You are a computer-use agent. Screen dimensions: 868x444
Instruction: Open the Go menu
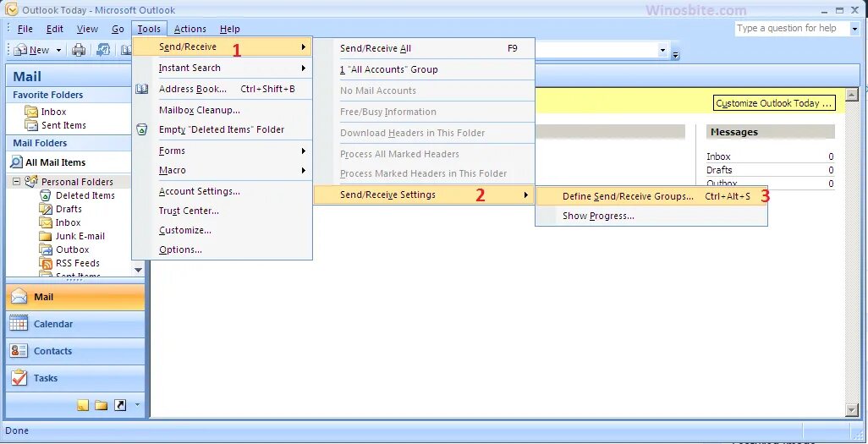click(118, 30)
